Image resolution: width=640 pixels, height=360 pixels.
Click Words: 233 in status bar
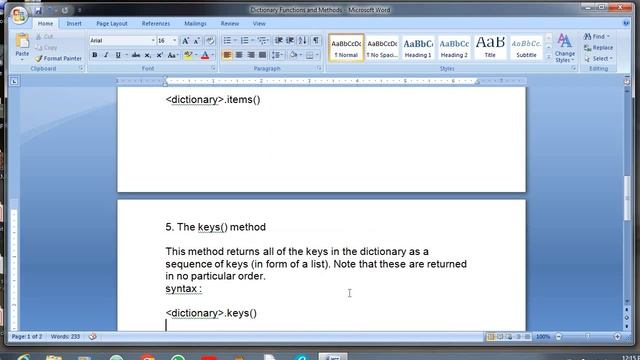tap(65, 337)
